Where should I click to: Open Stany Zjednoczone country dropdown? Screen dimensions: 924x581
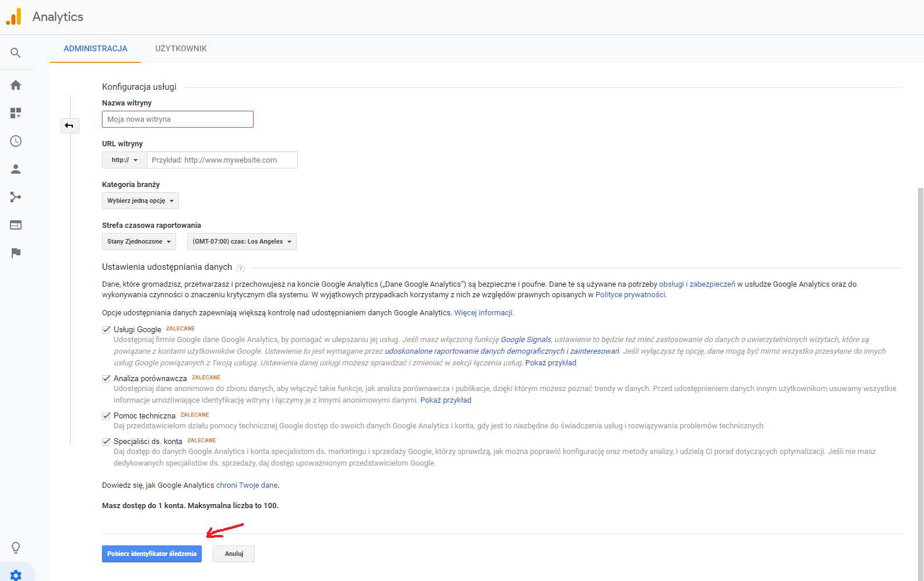click(x=139, y=242)
